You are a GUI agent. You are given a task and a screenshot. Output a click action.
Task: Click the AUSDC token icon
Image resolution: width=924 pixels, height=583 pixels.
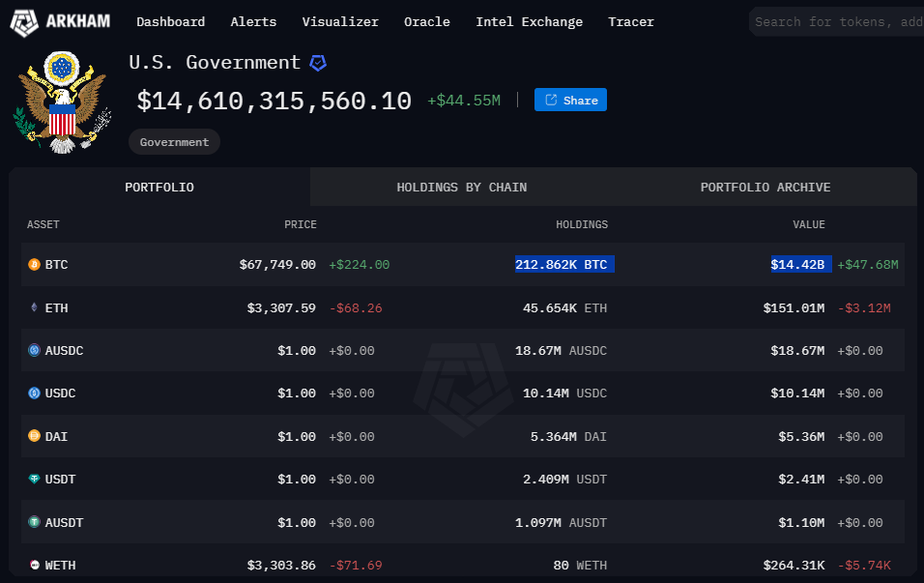click(34, 350)
